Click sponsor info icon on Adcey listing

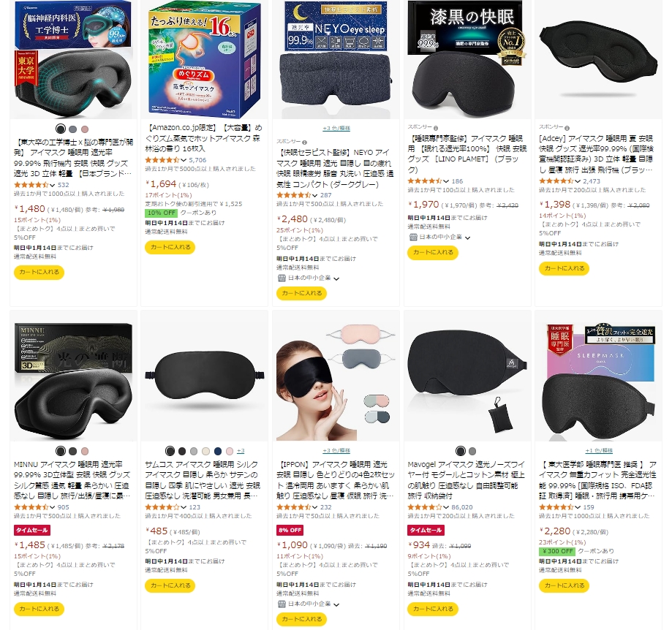[x=567, y=128]
